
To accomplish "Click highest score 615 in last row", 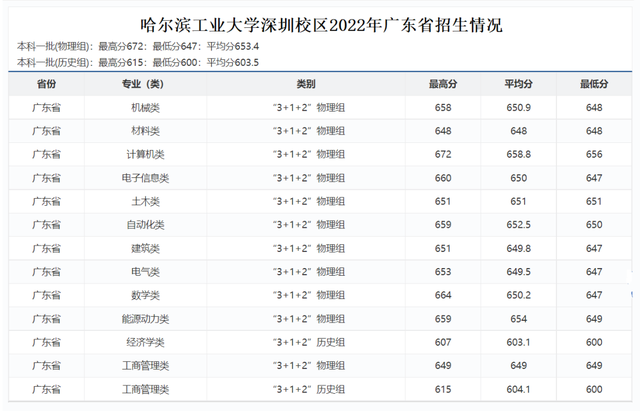I will [443, 389].
